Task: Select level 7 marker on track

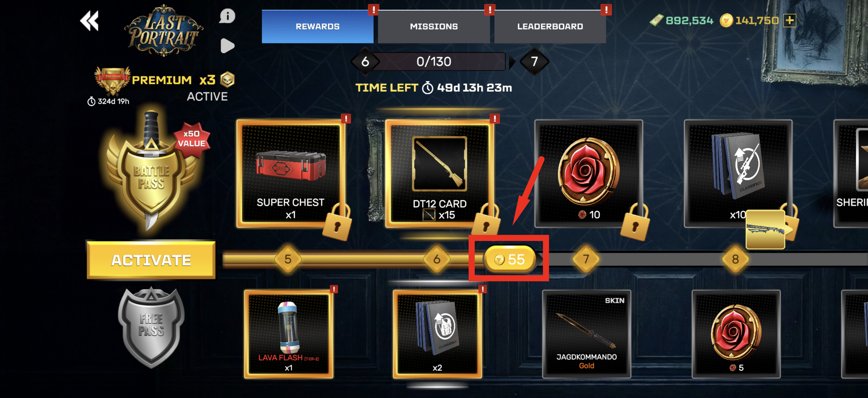Action: pyautogui.click(x=586, y=259)
